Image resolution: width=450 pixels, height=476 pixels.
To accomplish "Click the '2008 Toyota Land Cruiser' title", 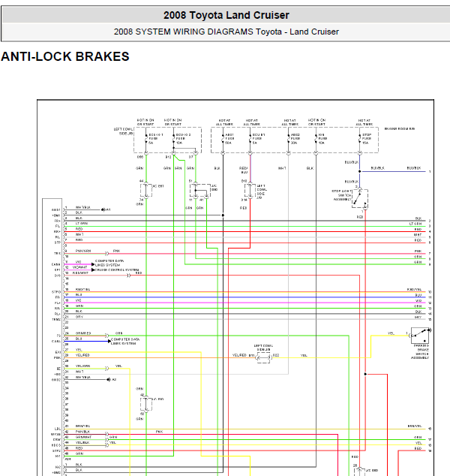I will pyautogui.click(x=226, y=15).
